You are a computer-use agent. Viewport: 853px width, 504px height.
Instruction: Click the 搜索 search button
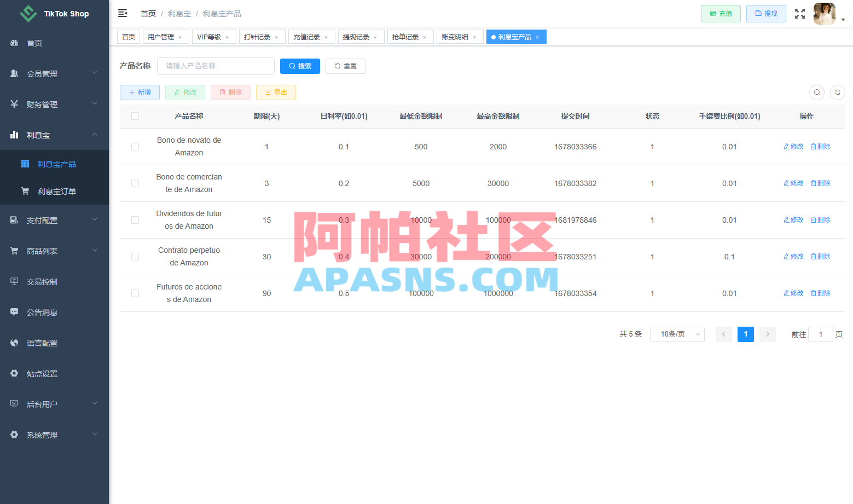(x=300, y=66)
